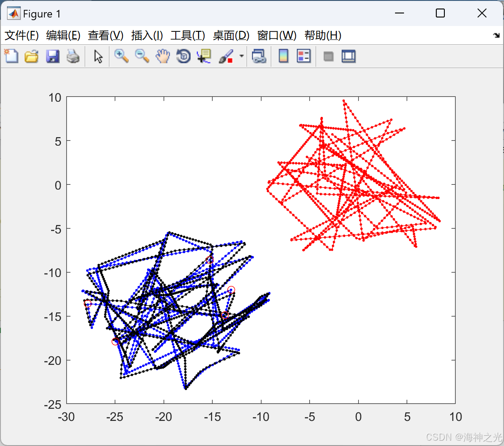Screen dimensions: 504x446
Task: Click the MATLAB logo in title bar
Action: click(13, 13)
